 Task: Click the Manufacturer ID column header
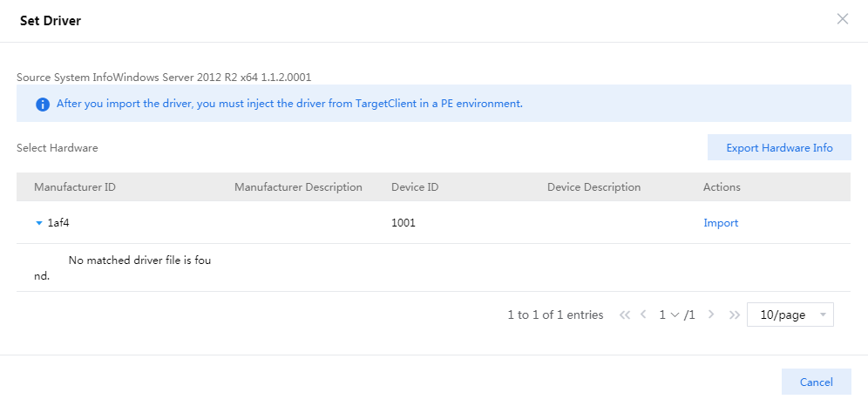(x=75, y=187)
